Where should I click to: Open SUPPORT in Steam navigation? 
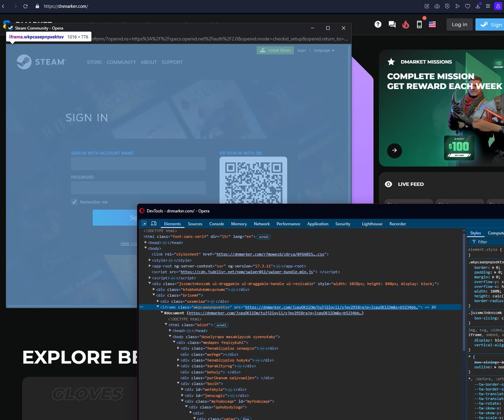click(x=172, y=62)
